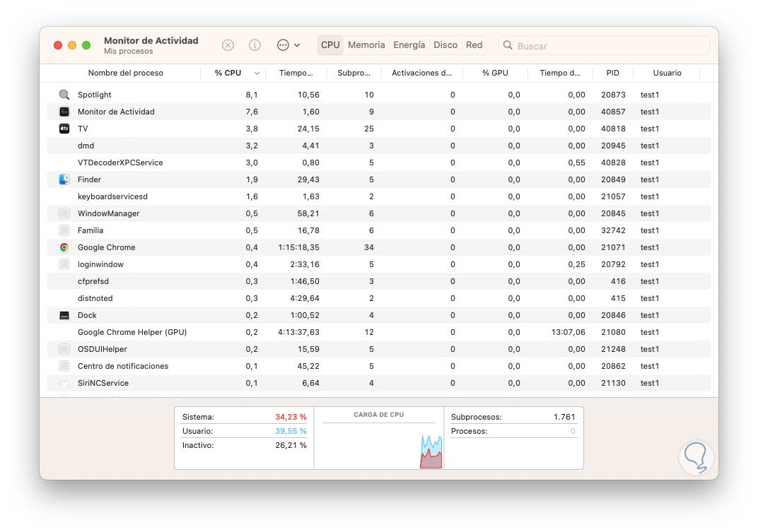Sort by Tiempo de GPU column header

[560, 73]
